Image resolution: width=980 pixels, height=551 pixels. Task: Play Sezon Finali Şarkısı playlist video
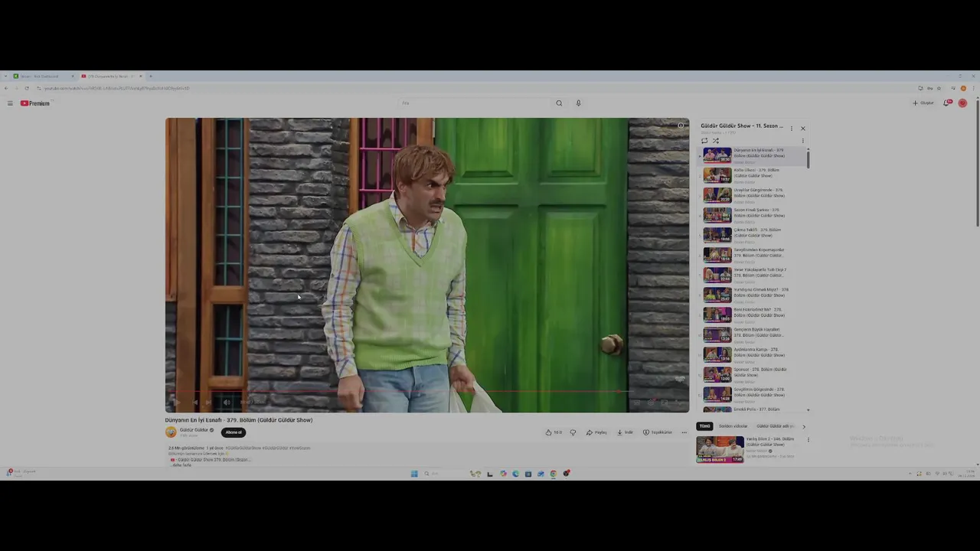pyautogui.click(x=753, y=215)
